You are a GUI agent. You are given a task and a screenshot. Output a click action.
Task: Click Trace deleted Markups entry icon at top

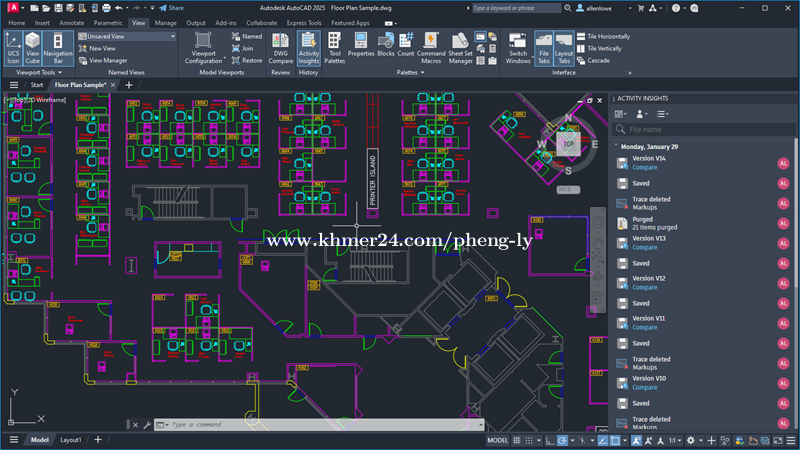click(x=622, y=203)
